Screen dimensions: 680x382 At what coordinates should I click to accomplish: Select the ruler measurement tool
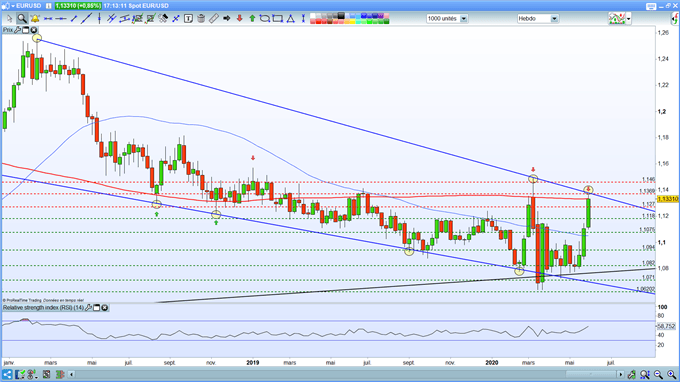[x=213, y=19]
